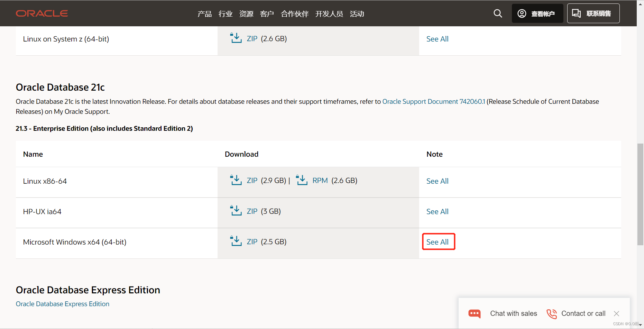Click ZIP download icon in Linux x86-64 row
Viewport: 644px width, 329px height.
point(236,180)
